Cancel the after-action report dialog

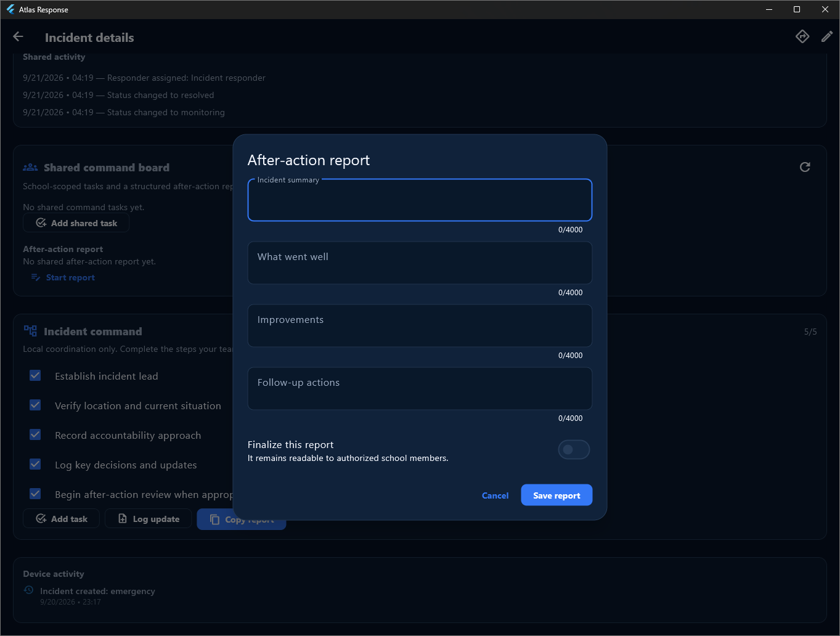(495, 495)
